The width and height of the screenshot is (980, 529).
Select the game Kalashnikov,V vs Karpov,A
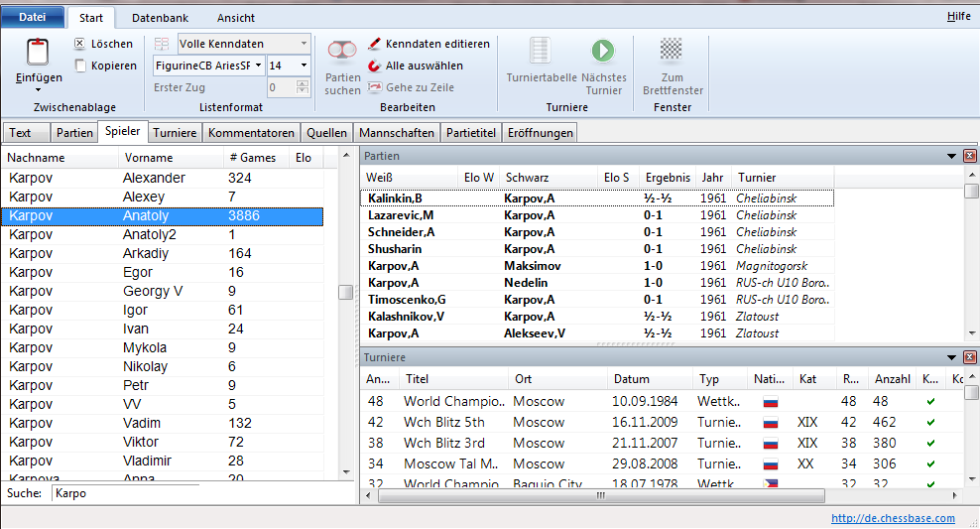click(x=597, y=317)
